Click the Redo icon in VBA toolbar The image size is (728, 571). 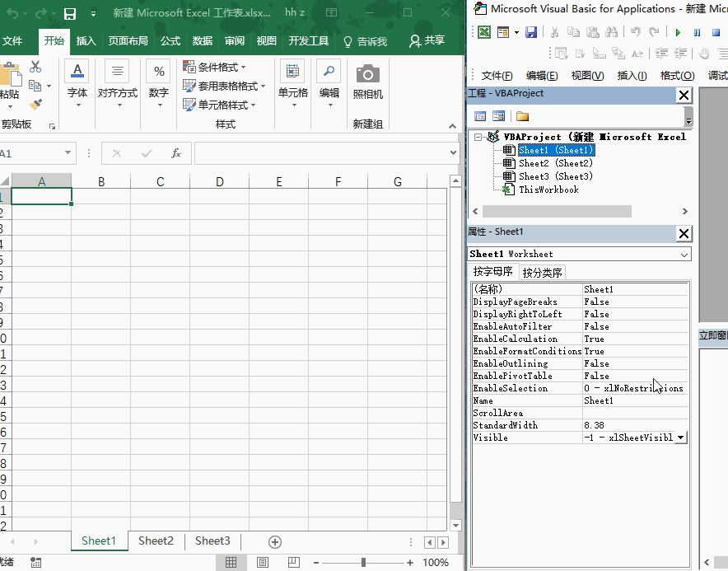(654, 32)
